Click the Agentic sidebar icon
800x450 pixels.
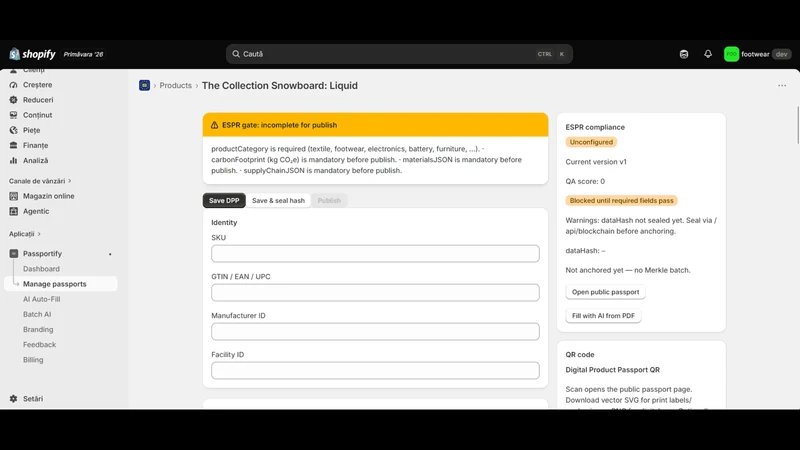tap(13, 211)
